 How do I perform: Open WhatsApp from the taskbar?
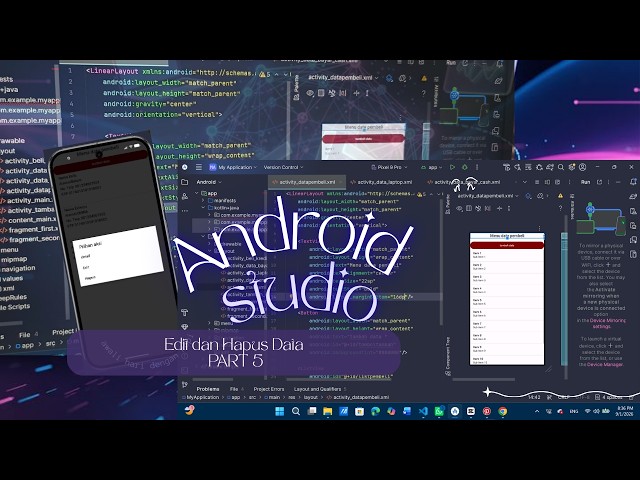coord(439,411)
